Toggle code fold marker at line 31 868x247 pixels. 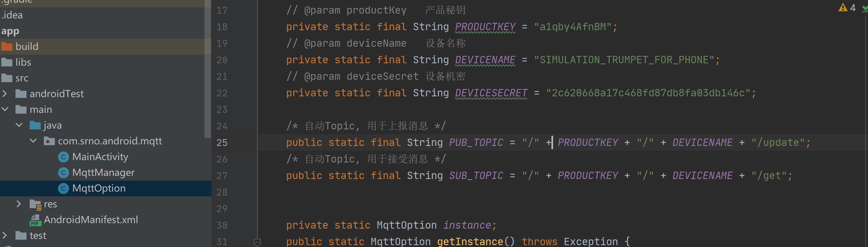257,241
